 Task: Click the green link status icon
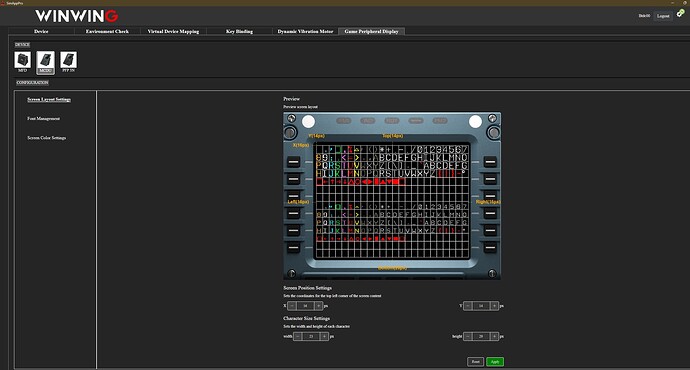680,13
